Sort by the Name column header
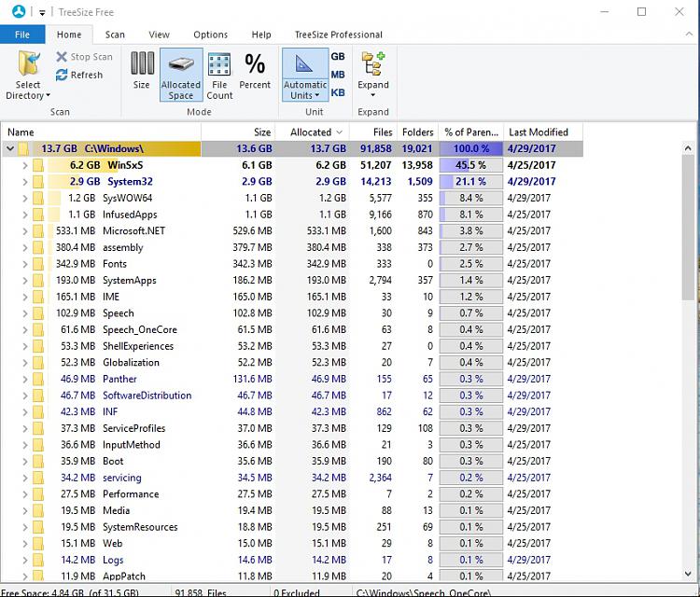 (101, 132)
